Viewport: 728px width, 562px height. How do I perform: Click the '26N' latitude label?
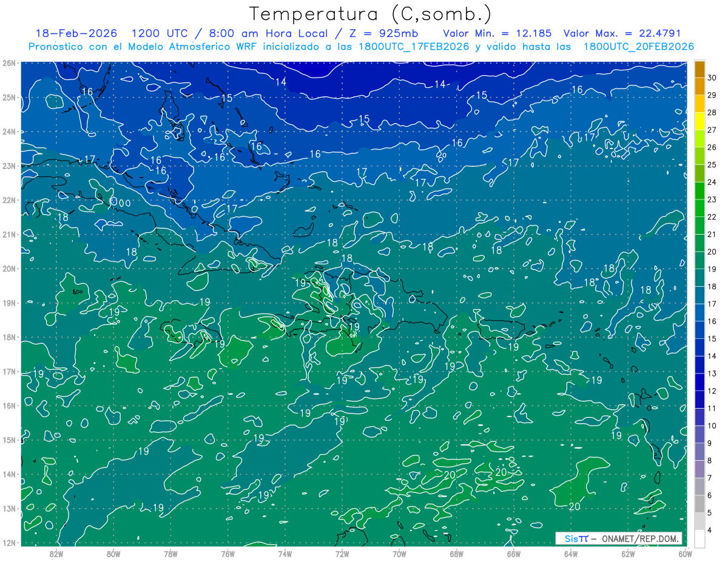coord(9,63)
